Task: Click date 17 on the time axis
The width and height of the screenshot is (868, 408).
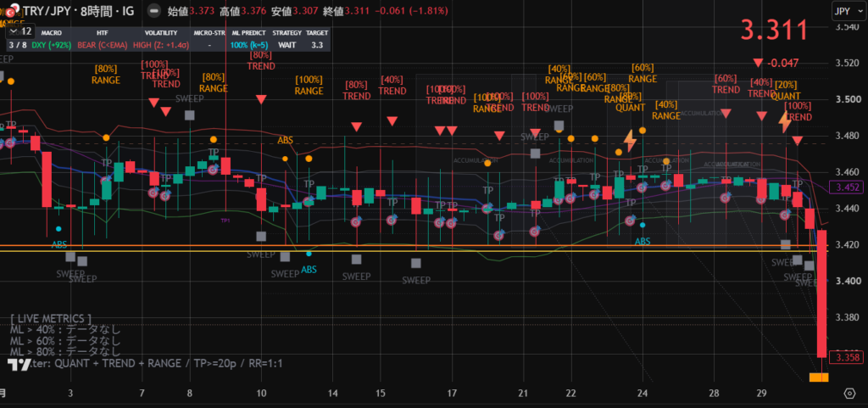Action: (452, 394)
